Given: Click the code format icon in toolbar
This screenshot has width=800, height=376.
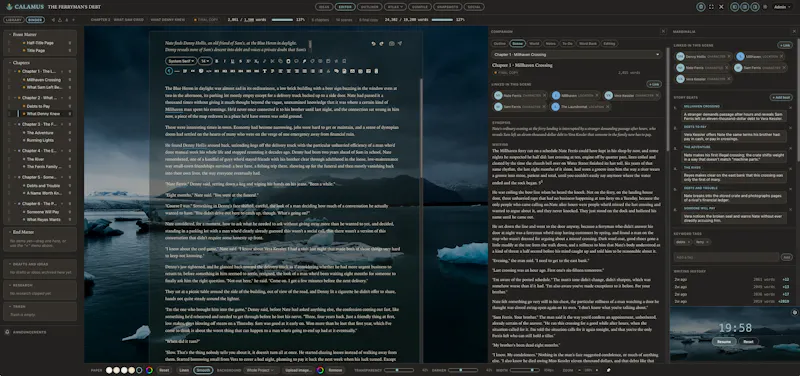Looking at the screenshot, I should [209, 71].
